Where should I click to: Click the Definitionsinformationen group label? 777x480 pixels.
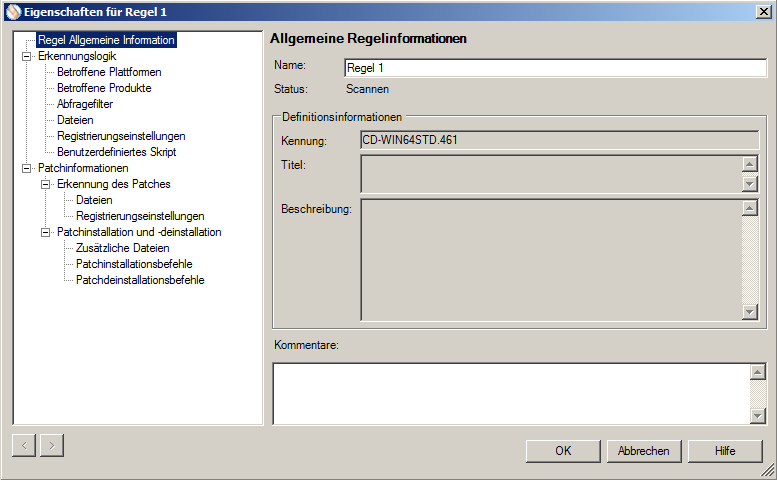click(x=342, y=117)
